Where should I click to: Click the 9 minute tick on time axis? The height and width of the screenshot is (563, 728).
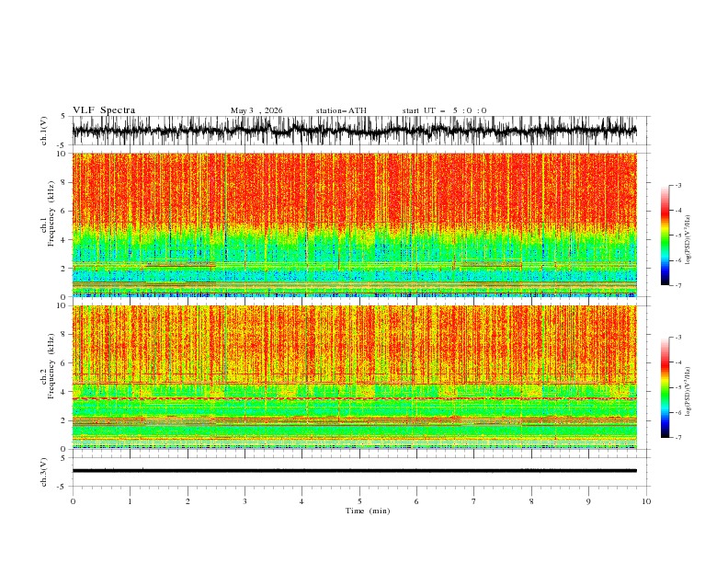pyautogui.click(x=588, y=501)
